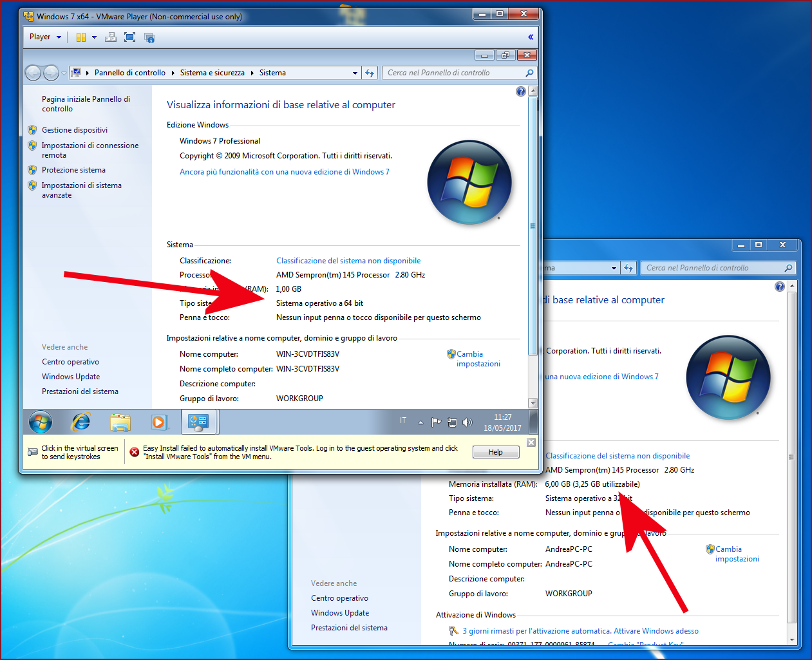Launch Internet Explorer from guest taskbar
This screenshot has height=660, width=812.
[80, 422]
